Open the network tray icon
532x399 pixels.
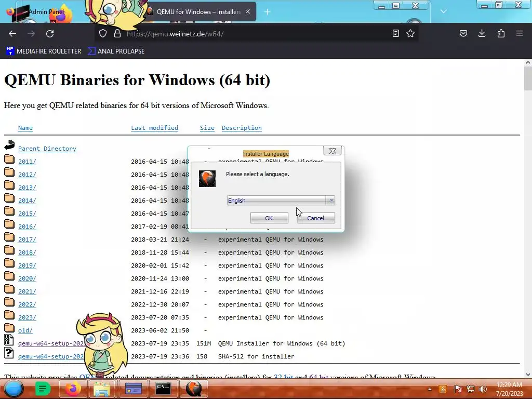click(471, 389)
